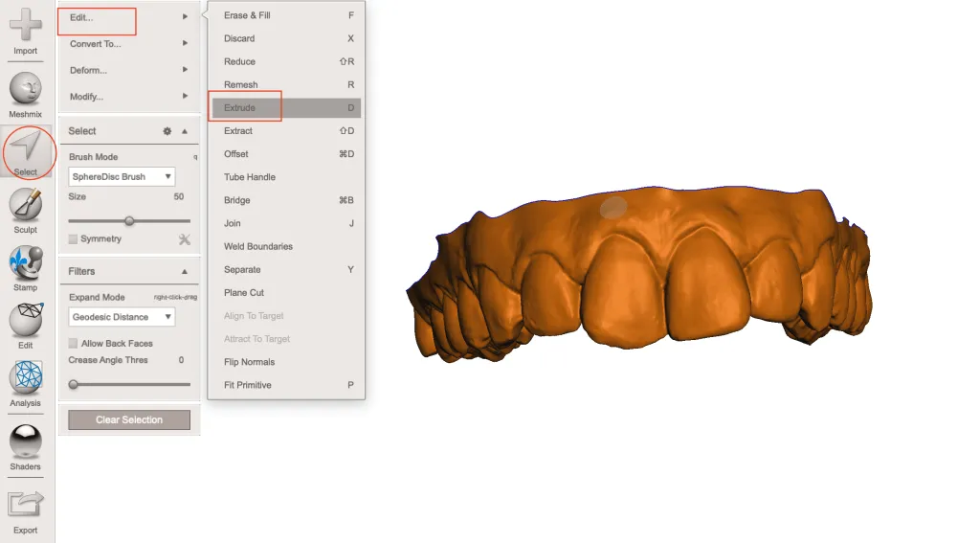Select Weld Boundaries
Viewport: 980px width, 543px height.
point(286,246)
